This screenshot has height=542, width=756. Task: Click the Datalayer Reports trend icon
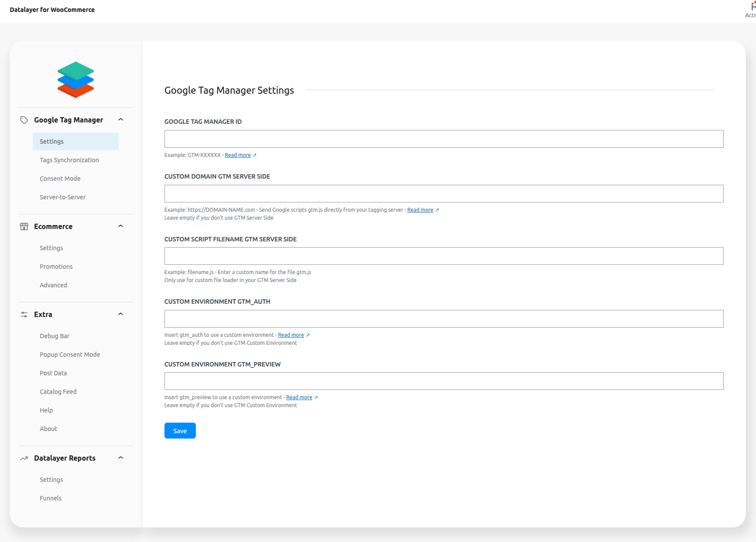(x=24, y=458)
